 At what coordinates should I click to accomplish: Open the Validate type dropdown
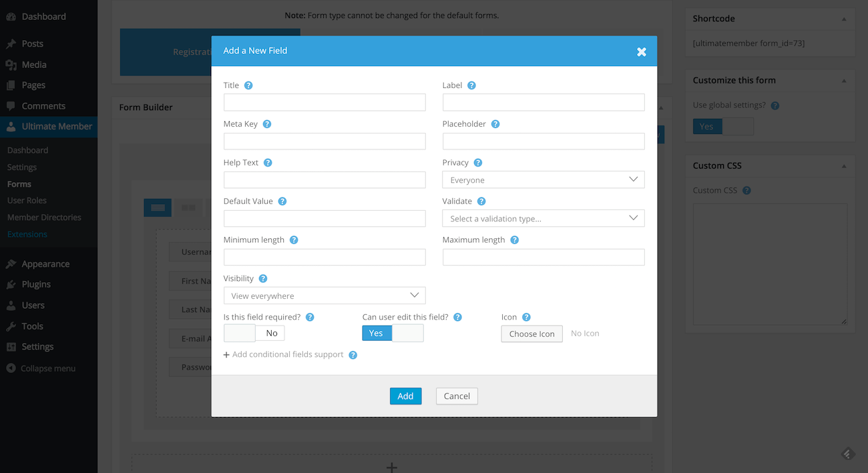(x=543, y=219)
